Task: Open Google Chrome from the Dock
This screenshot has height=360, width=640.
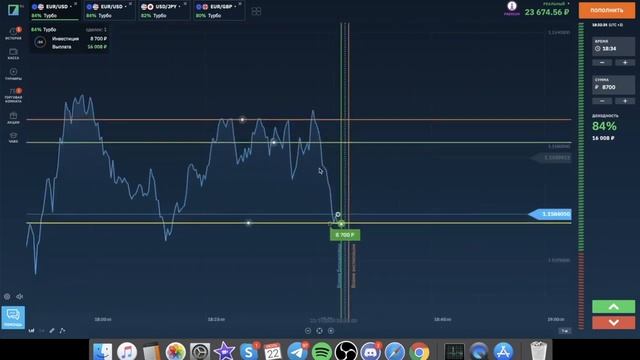Action: click(419, 351)
